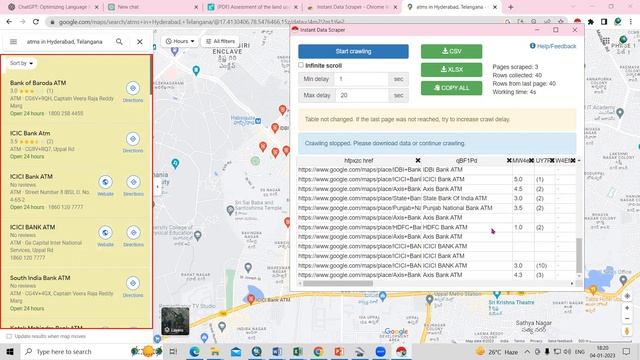Click the COPY ALL button
This screenshot has height=360, width=640.
[451, 88]
